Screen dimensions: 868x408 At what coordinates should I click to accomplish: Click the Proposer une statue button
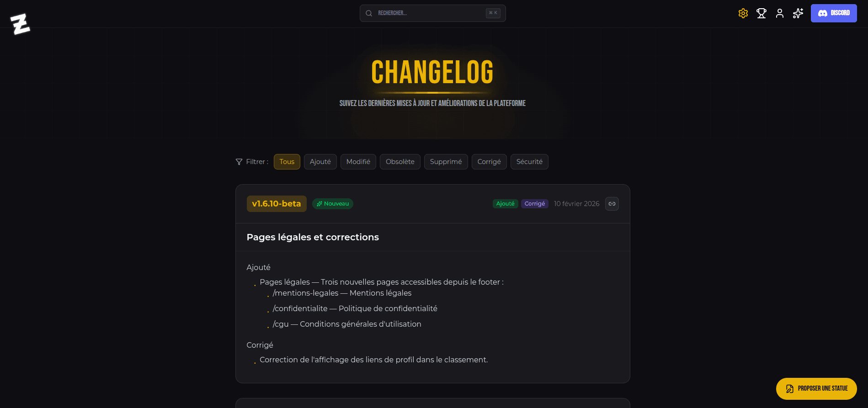[816, 388]
